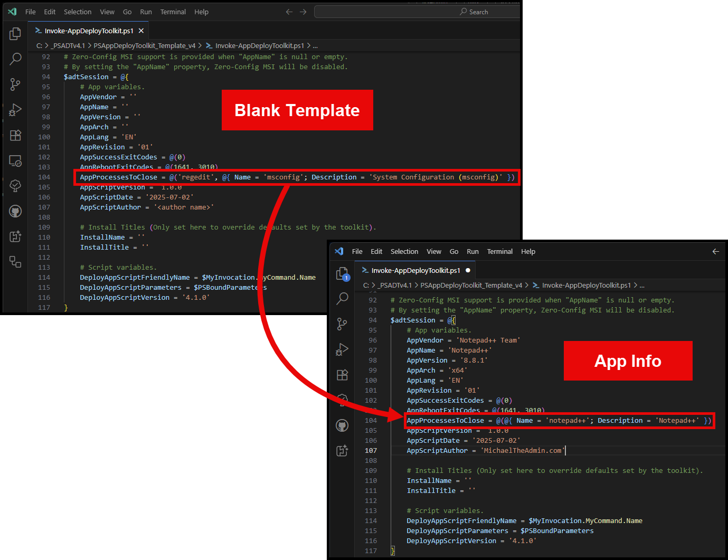Expand Invoke-AppDeployToolkit.ps1 breadcrumb in App Info window
The image size is (728, 560).
coord(586,286)
